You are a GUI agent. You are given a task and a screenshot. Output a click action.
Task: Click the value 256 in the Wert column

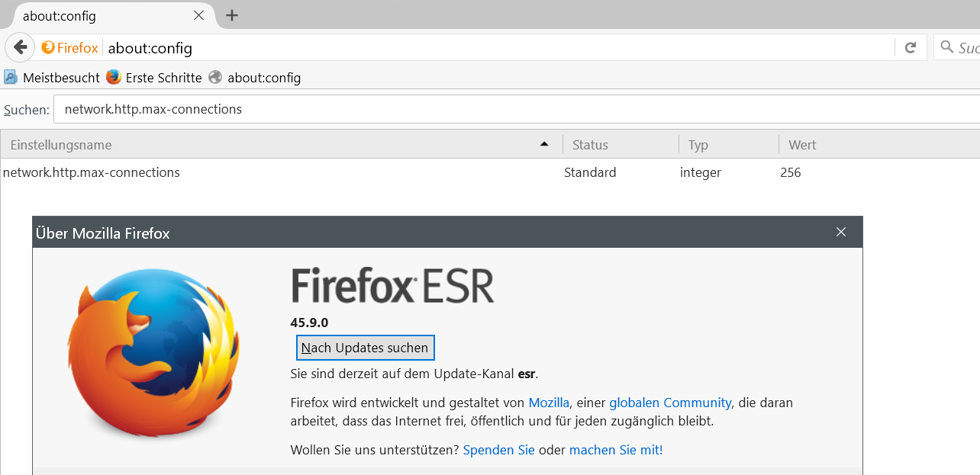(x=791, y=172)
